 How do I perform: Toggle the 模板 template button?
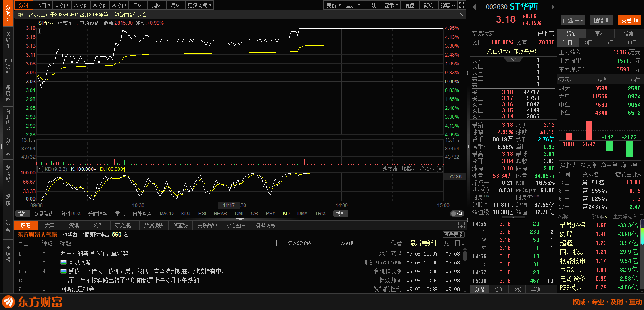[341, 214]
